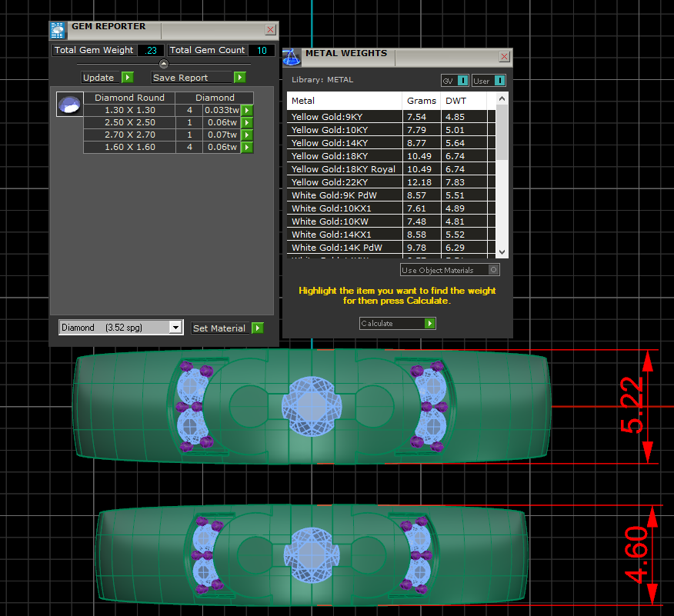Screen dimensions: 674x616
Task: Click green arrow for 2.70 X 2.70 gem
Action: [x=247, y=135]
